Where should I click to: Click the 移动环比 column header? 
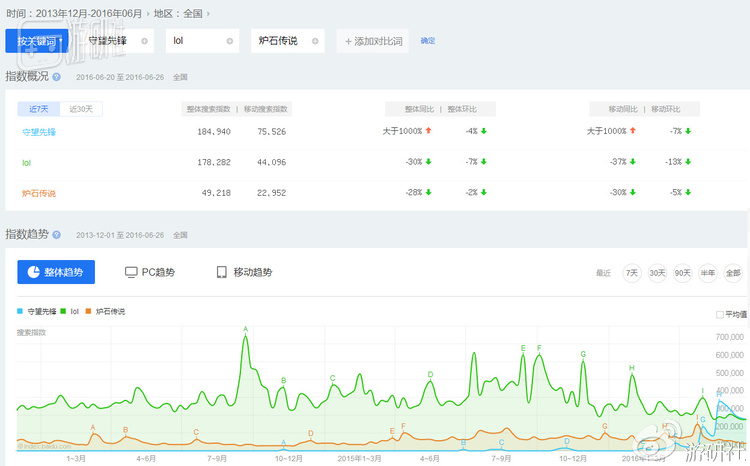click(x=666, y=110)
